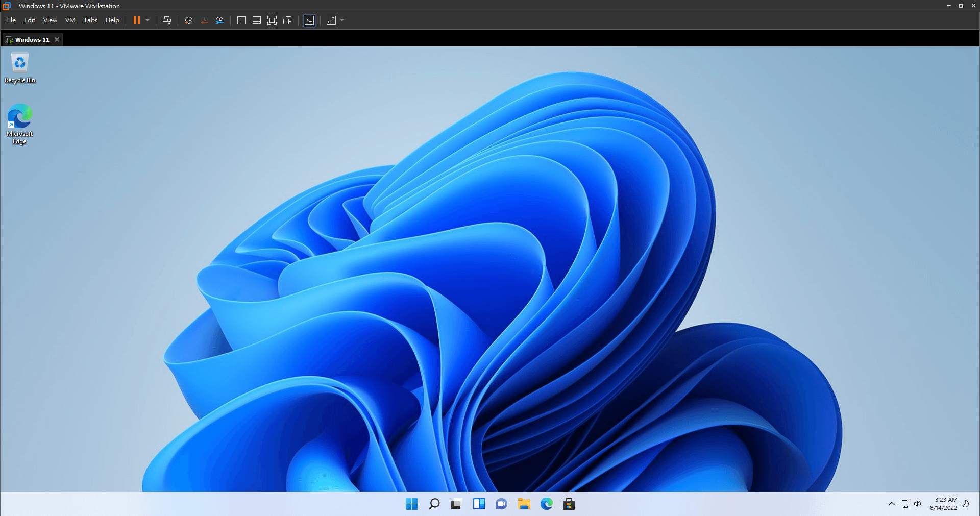The height and width of the screenshot is (516, 980).
Task: Open the guest Windows Start menu
Action: point(411,504)
